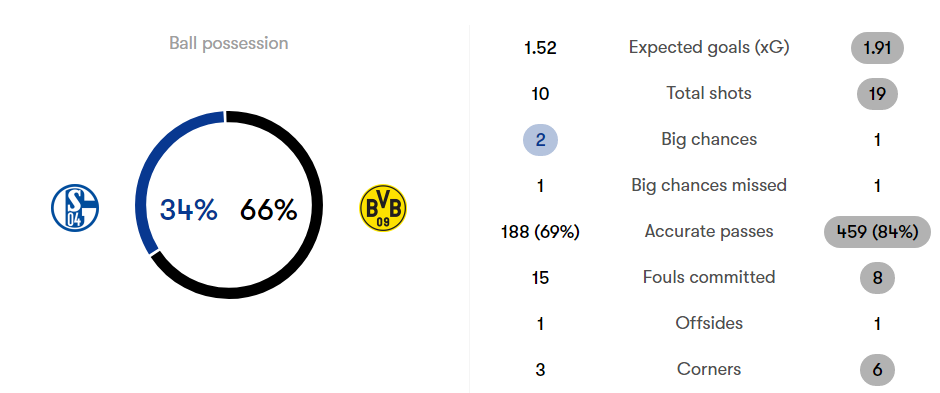Viewport: 940px width, 393px height.
Task: Click the blue 2 big chances badge
Action: coord(541,140)
